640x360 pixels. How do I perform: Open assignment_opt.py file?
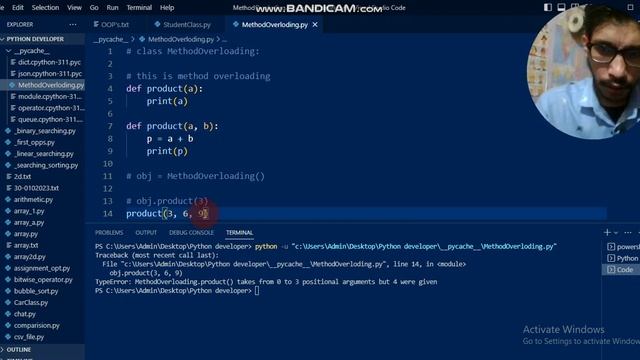coord(42,268)
